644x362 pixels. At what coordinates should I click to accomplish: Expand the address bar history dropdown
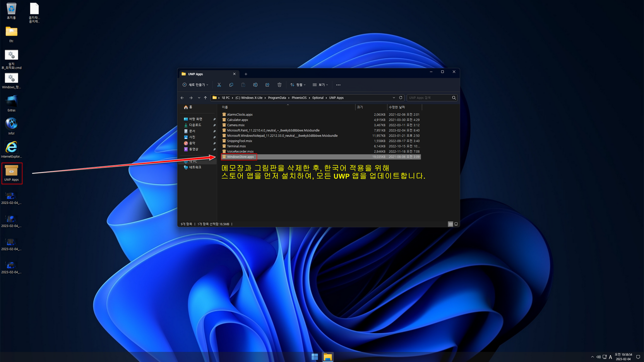click(x=394, y=98)
